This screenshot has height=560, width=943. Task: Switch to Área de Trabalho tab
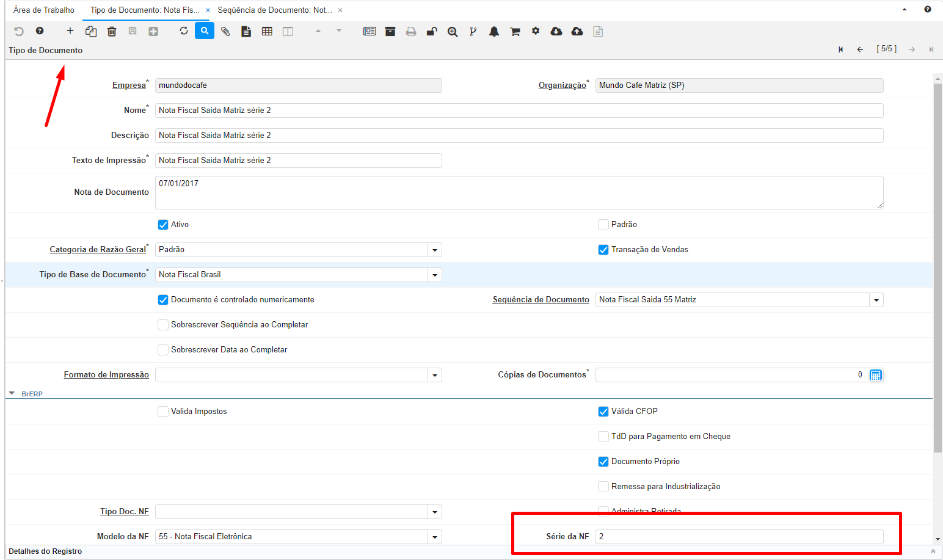point(44,10)
